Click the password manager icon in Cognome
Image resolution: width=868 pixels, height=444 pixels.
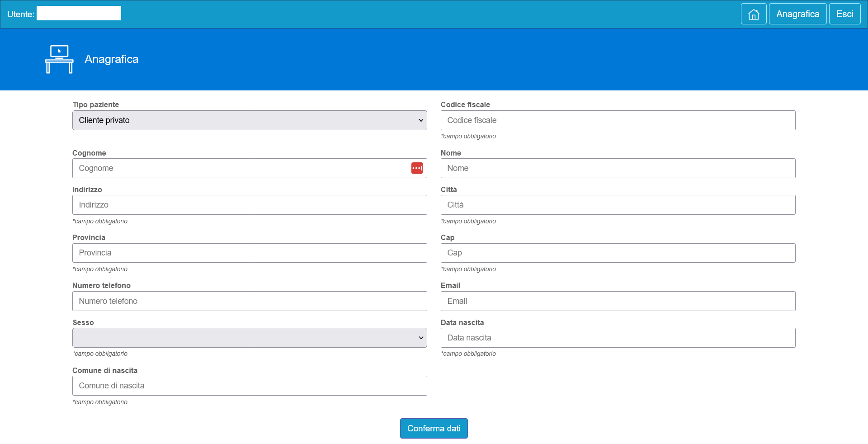click(x=417, y=168)
